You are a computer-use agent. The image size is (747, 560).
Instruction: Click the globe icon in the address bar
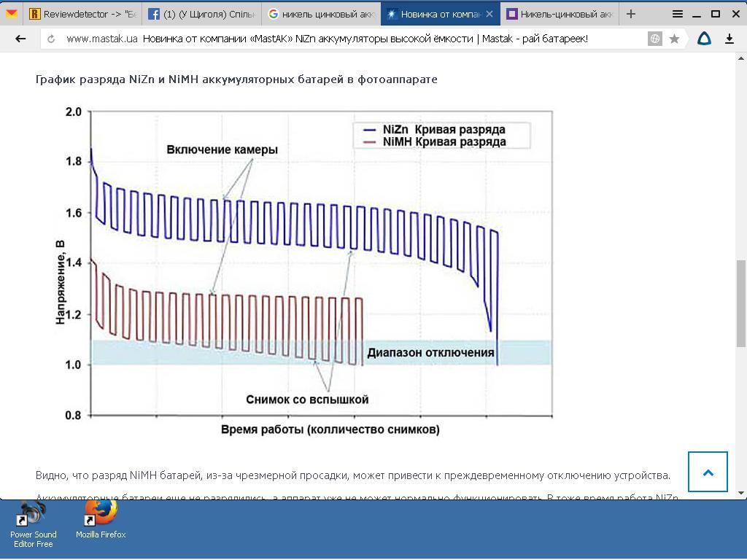(x=655, y=39)
